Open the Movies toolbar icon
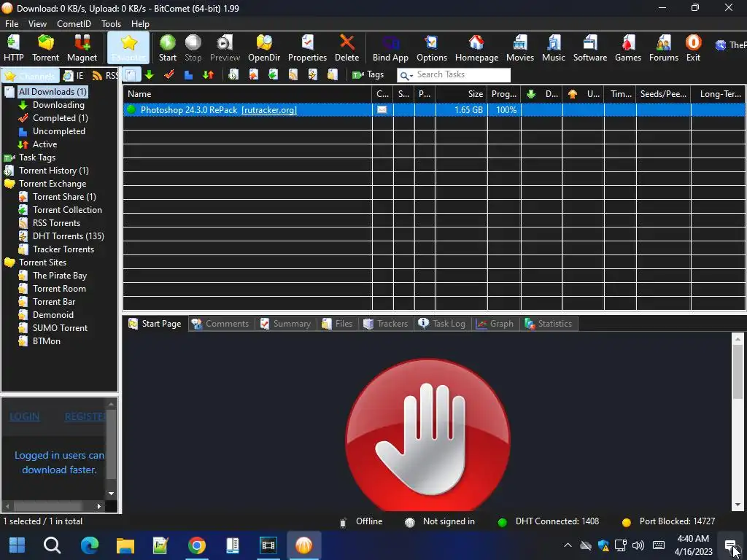Screen dimensions: 747x560 (x=519, y=48)
